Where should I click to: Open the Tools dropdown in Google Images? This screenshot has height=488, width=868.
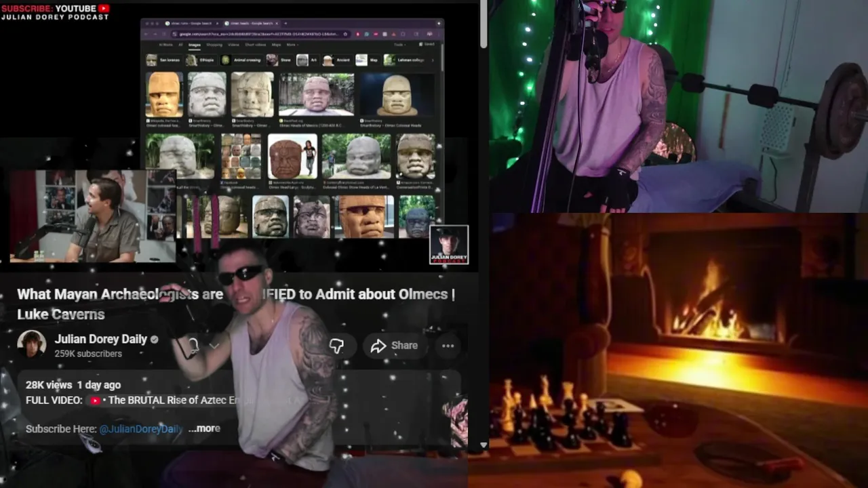(399, 45)
